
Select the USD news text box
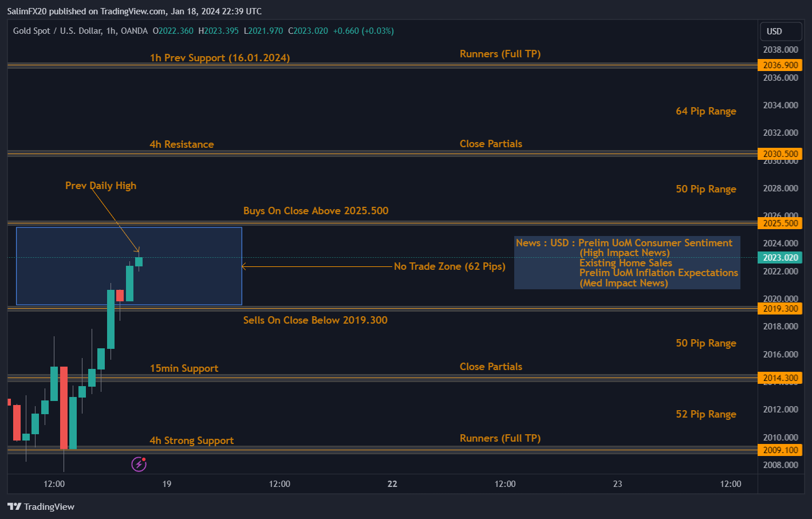pos(627,263)
